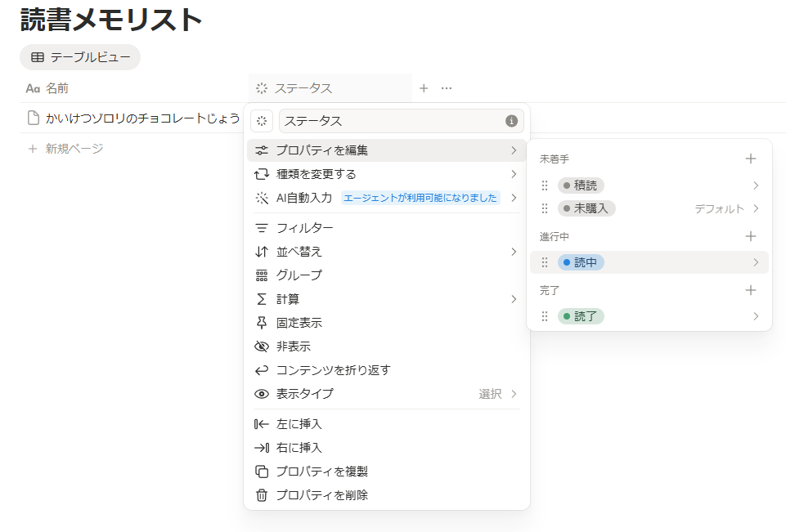Select フィルター from the property menu
Screen dimensions: 786x532
click(x=304, y=228)
